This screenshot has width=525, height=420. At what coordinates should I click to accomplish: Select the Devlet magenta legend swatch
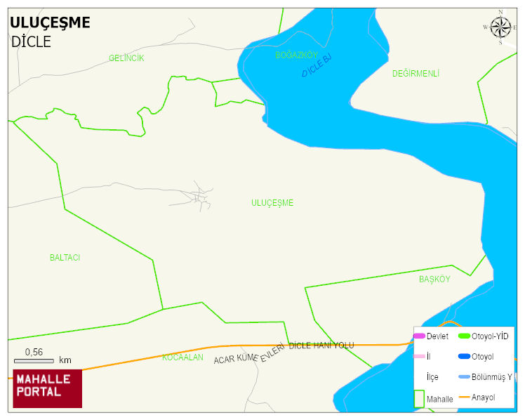(x=419, y=336)
